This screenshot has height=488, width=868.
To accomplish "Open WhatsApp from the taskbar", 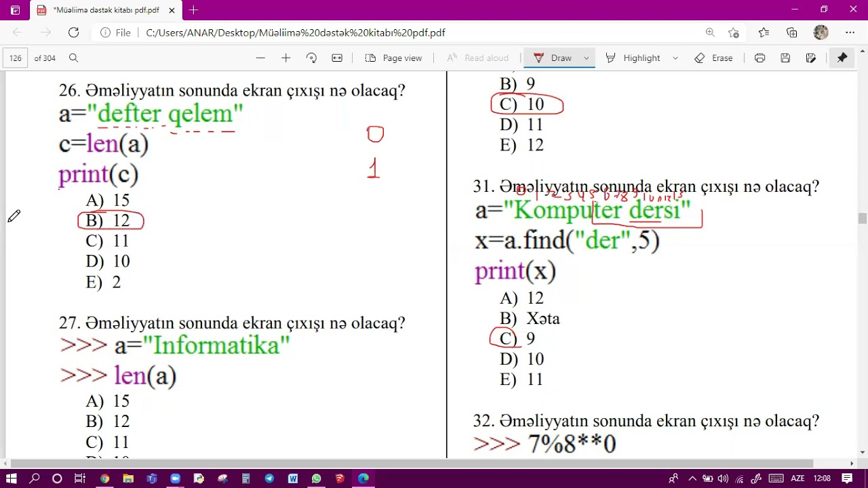I will (316, 479).
